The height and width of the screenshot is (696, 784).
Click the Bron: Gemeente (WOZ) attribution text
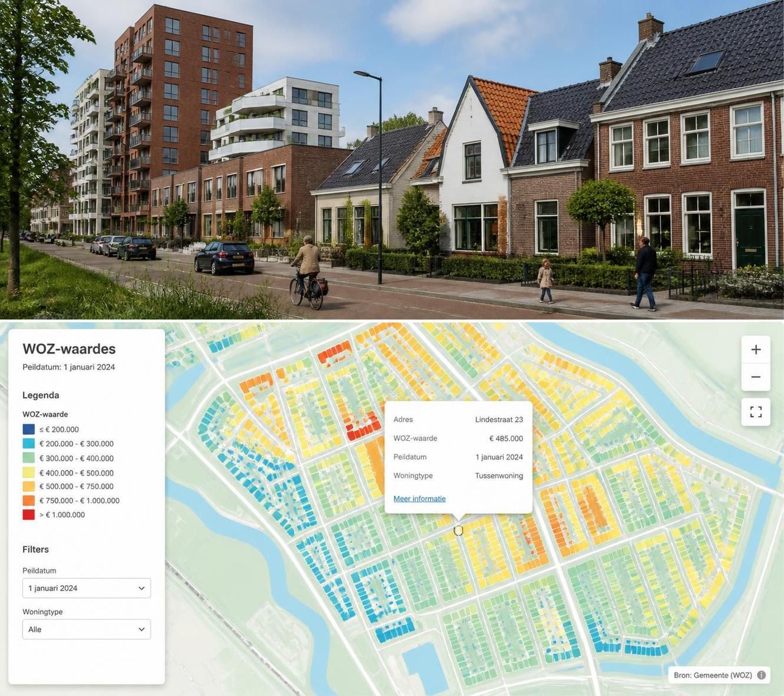coord(713,675)
